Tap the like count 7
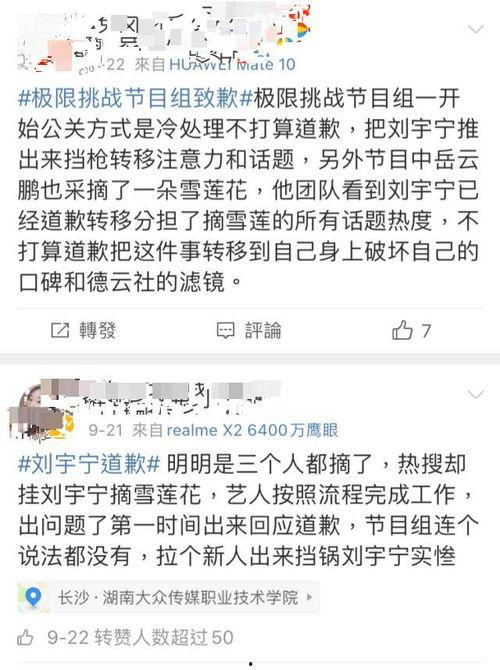 (x=426, y=331)
